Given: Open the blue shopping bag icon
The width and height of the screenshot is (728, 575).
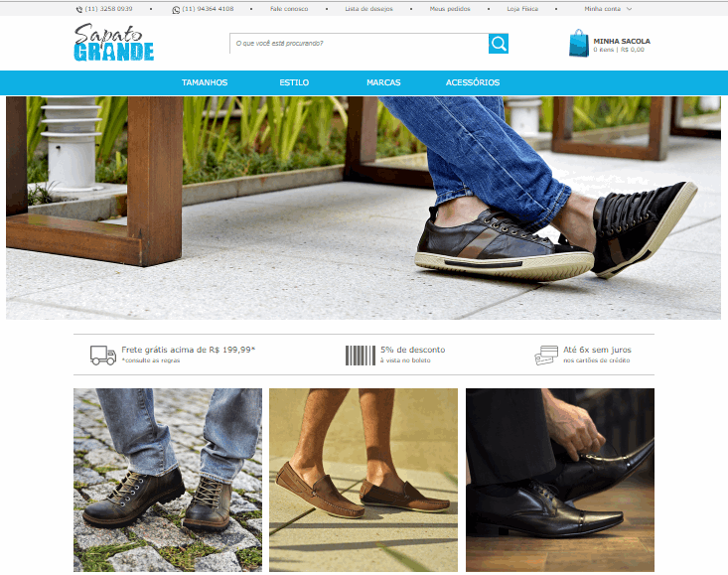Looking at the screenshot, I should pos(579,43).
